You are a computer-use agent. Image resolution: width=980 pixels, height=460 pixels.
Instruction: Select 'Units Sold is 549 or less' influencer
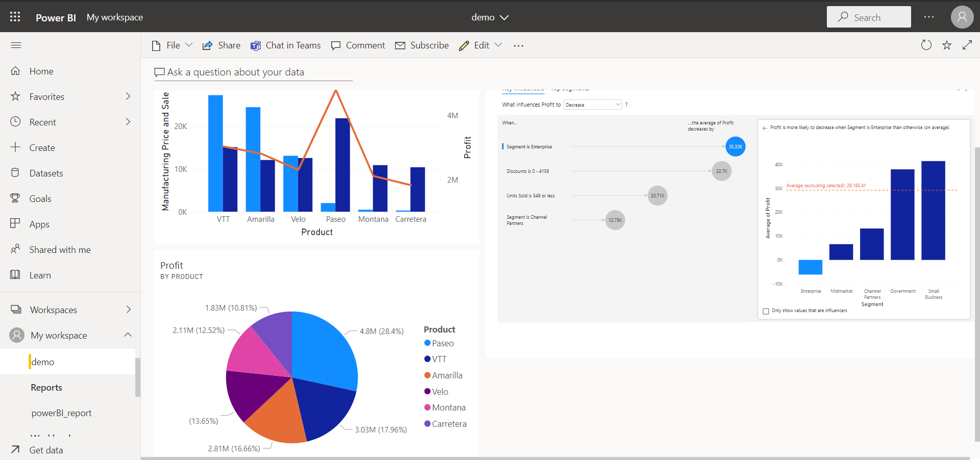point(530,196)
